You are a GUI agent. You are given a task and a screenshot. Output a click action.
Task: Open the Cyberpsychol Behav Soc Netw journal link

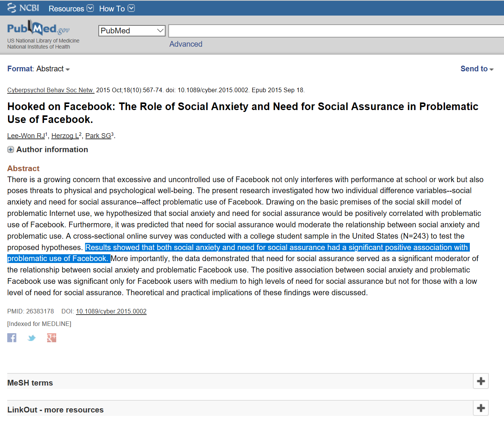(51, 90)
